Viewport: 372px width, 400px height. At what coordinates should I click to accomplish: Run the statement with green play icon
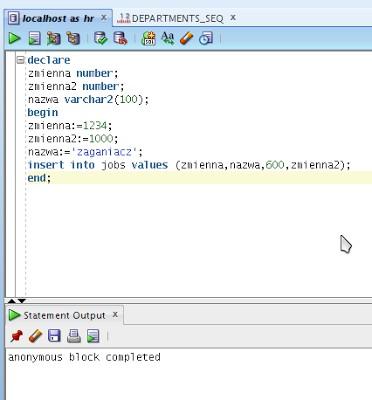click(x=14, y=38)
